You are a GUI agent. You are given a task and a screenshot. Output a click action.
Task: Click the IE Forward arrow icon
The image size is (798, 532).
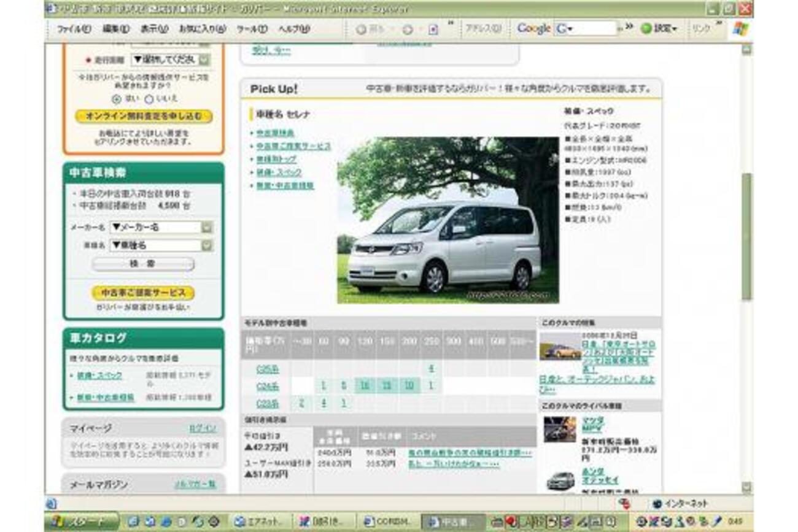(x=408, y=29)
